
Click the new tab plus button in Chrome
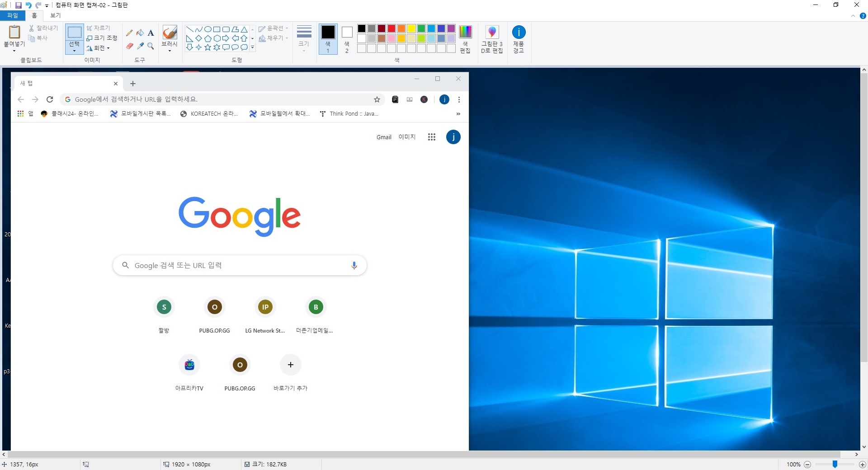pos(133,84)
